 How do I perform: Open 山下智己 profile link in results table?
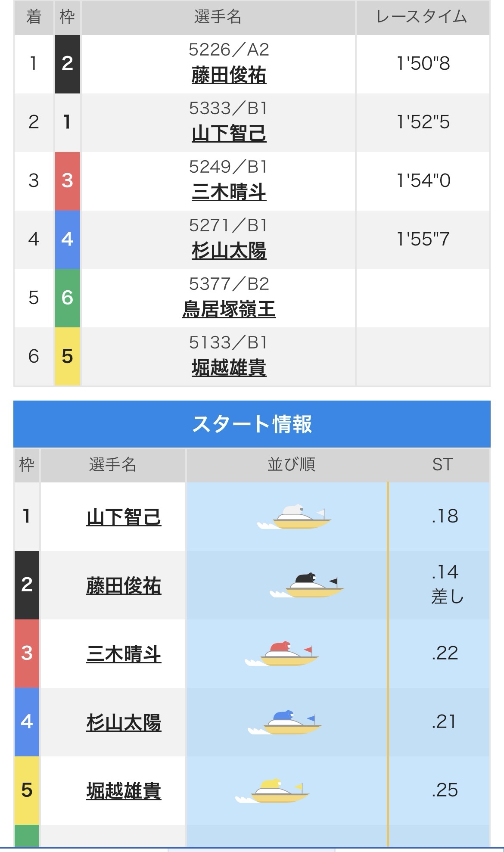pyautogui.click(x=229, y=134)
